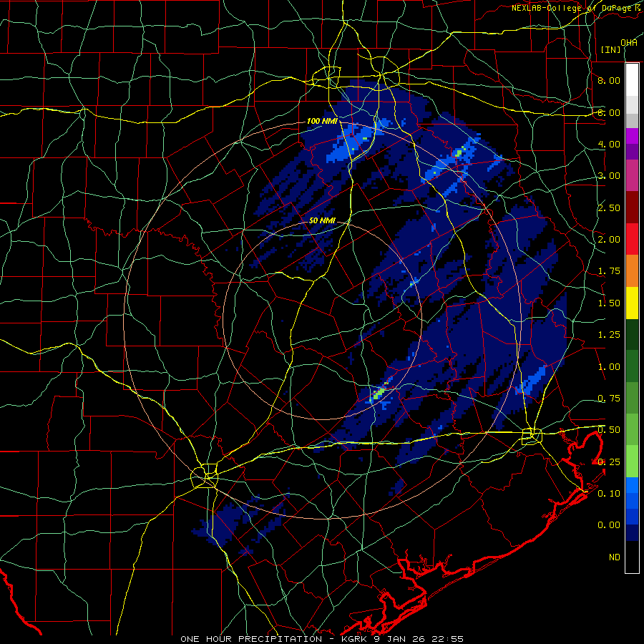Image resolution: width=644 pixels, height=644 pixels.
Task: Pick the navy legend swatch below 0.00
Action: (632, 533)
